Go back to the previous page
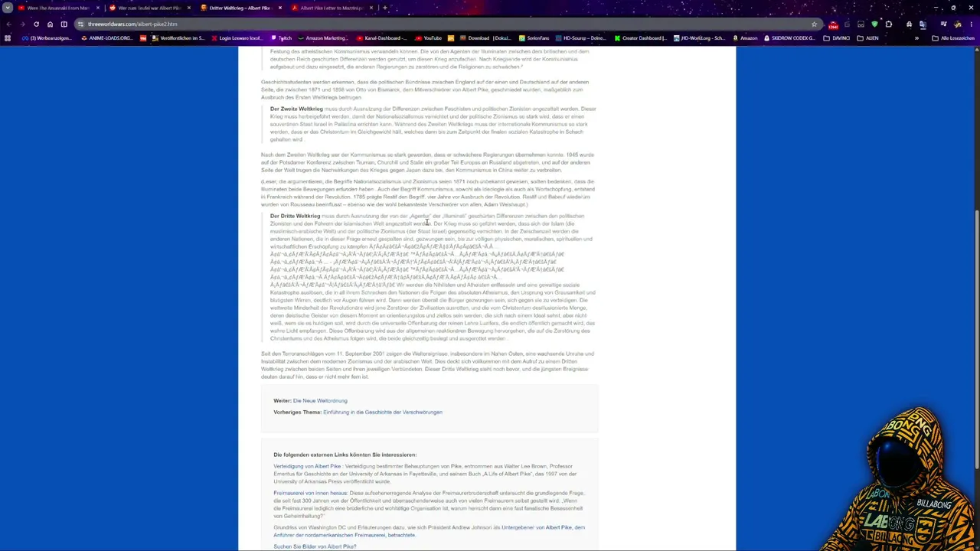Viewport: 980px width, 551px height. (8, 24)
